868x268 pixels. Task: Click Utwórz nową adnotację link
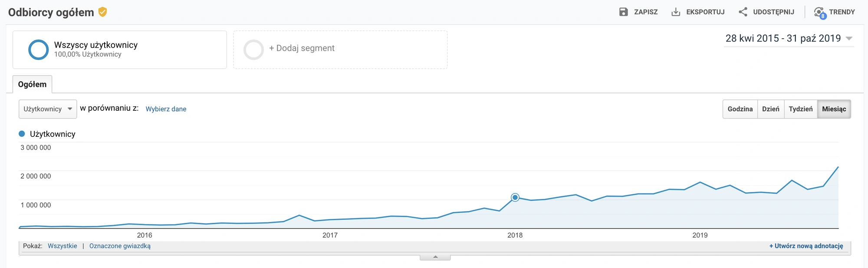[x=806, y=246]
